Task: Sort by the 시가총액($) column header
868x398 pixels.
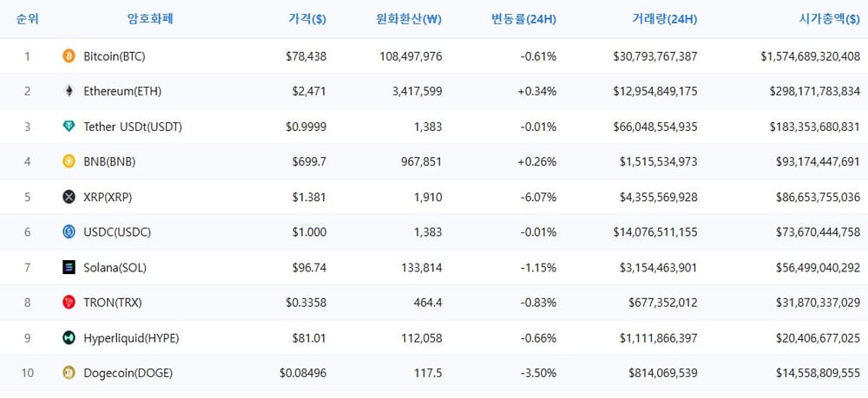Action: [829, 19]
